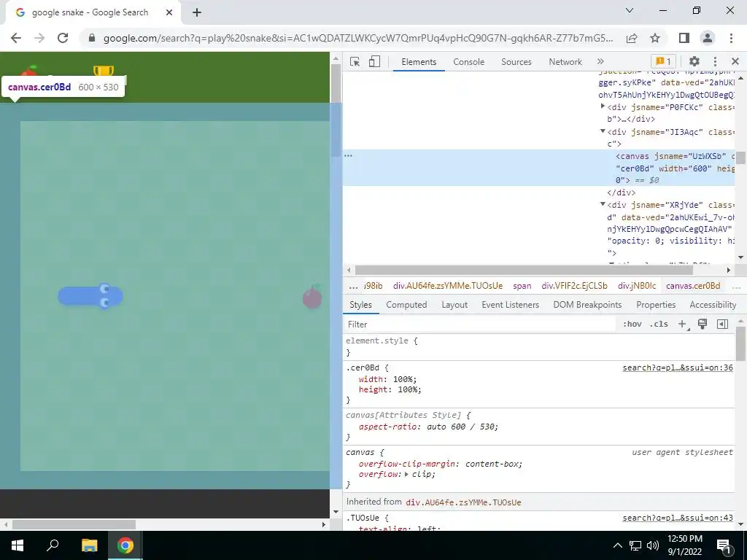Open the issues warning badge
The height and width of the screenshot is (560, 747).
point(663,61)
